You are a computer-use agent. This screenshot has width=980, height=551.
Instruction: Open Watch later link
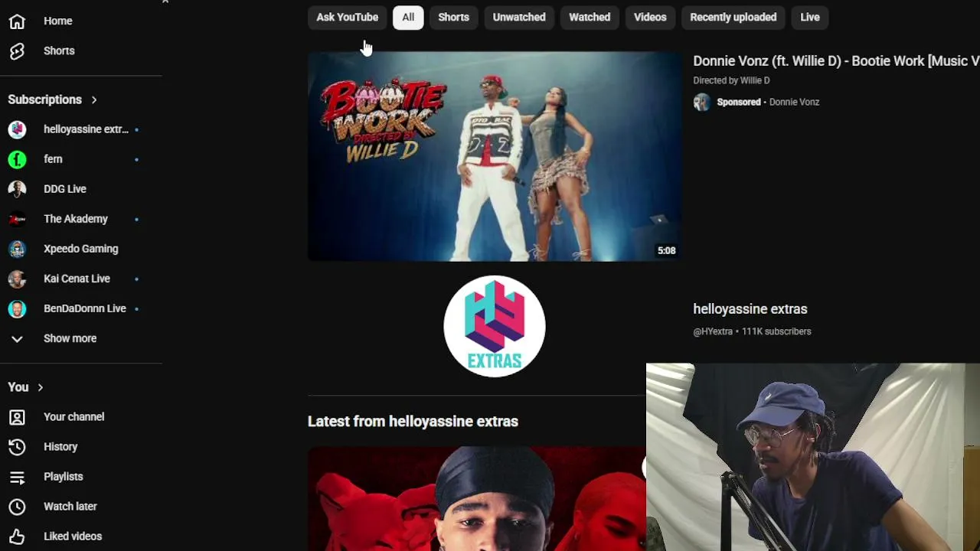click(70, 507)
